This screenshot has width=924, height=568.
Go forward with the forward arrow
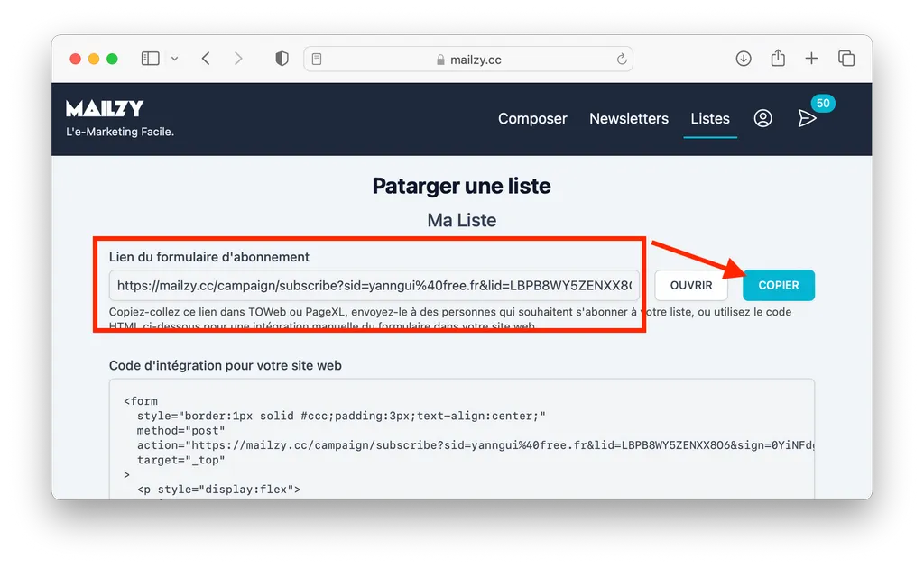pos(238,59)
